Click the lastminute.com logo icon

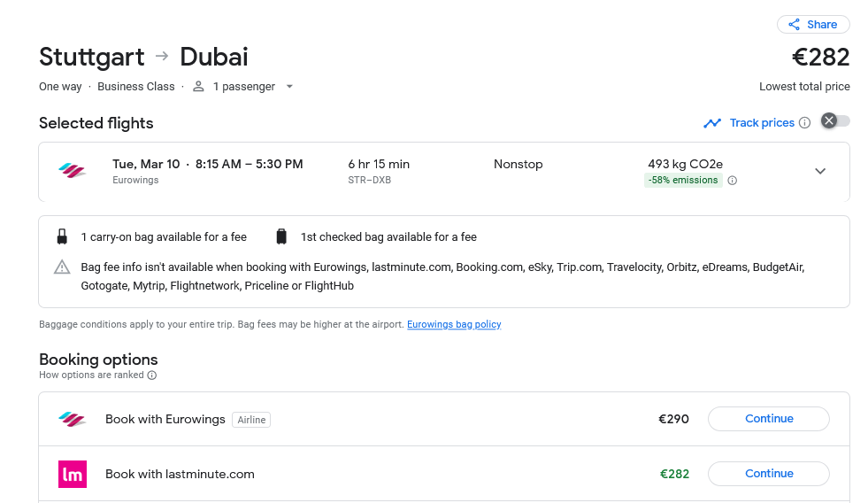pos(73,474)
